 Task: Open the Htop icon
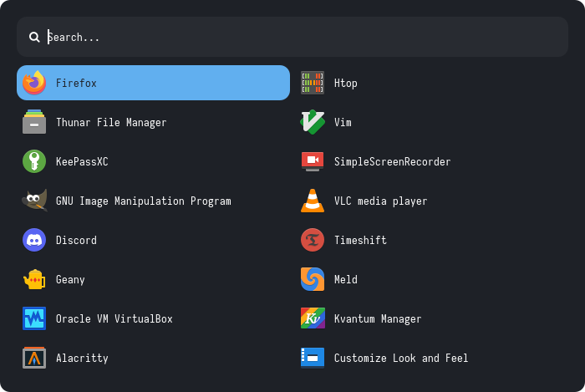(x=313, y=83)
